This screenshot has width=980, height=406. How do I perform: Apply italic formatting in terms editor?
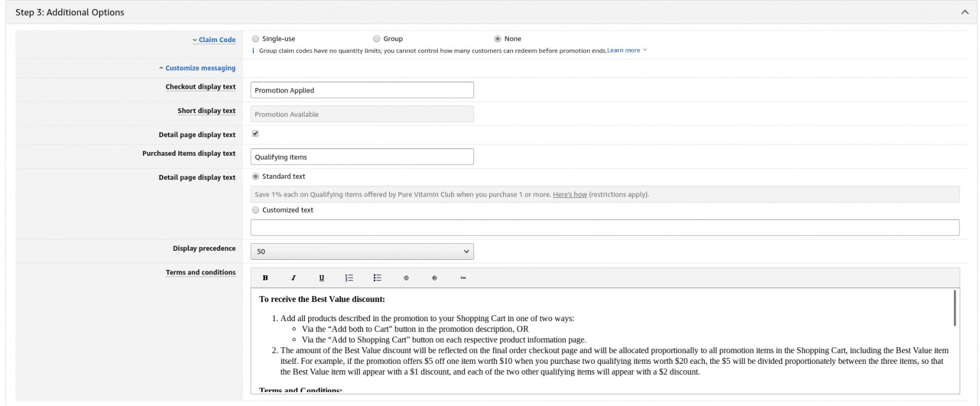(293, 277)
